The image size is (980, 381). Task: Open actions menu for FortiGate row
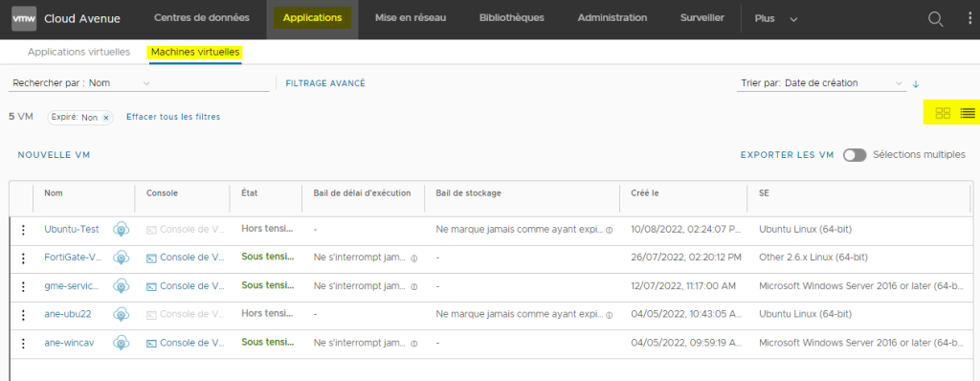point(23,258)
